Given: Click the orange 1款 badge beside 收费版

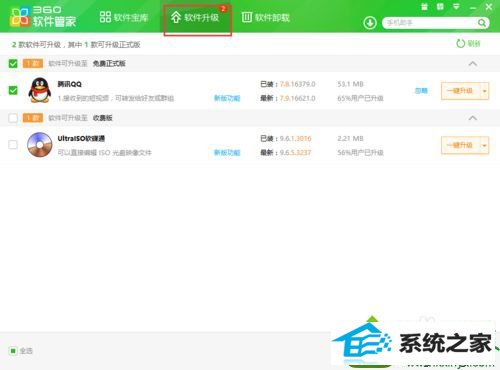Looking at the screenshot, I should tap(33, 118).
